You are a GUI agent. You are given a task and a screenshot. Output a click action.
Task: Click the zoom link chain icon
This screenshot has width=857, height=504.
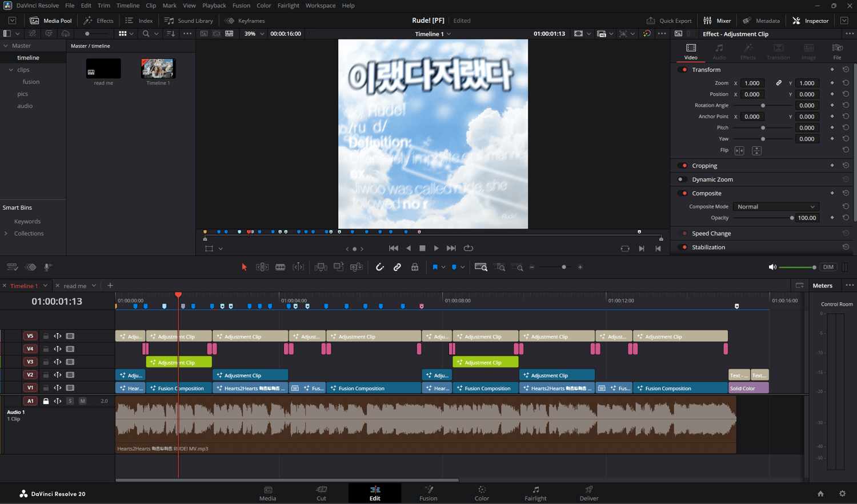click(x=779, y=83)
